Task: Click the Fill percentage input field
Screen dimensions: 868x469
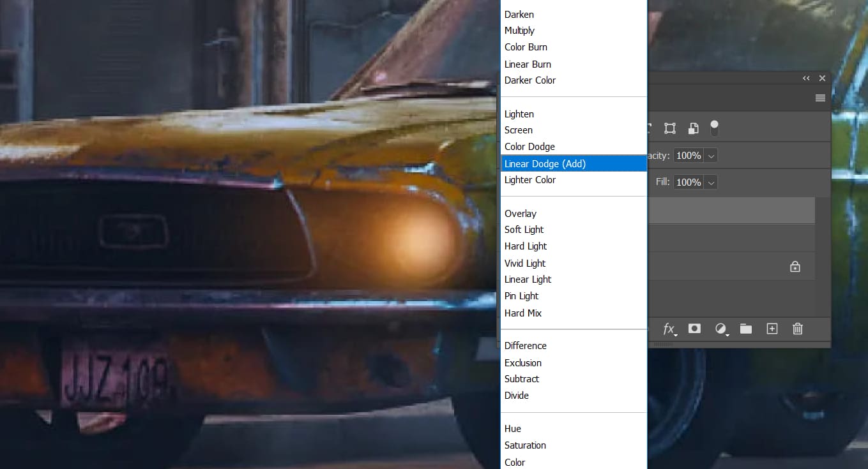Action: (689, 182)
